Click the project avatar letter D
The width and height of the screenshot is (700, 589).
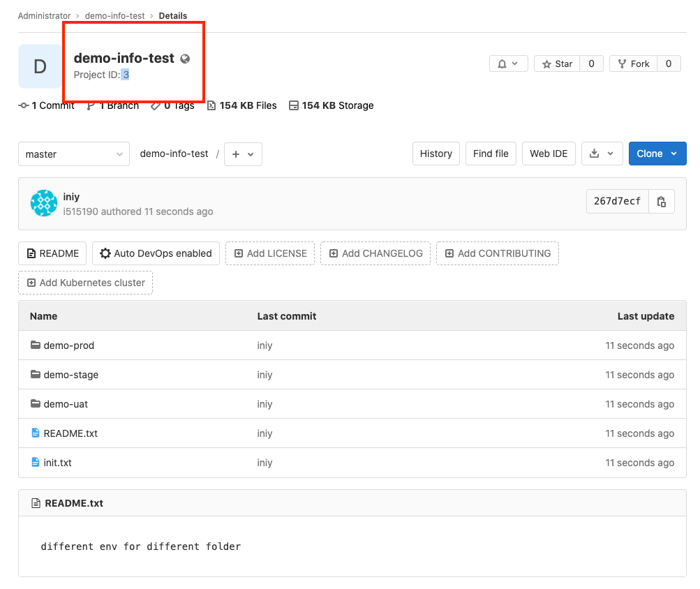(40, 66)
